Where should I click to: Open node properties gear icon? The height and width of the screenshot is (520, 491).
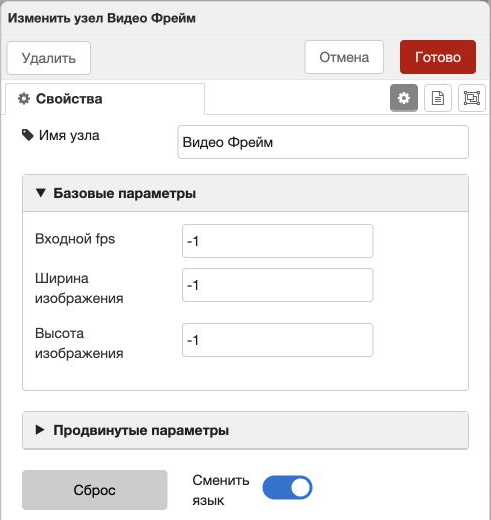(404, 98)
